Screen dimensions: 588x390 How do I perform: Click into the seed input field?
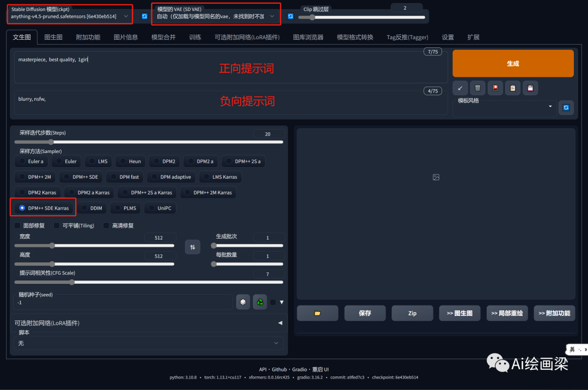coord(123,302)
